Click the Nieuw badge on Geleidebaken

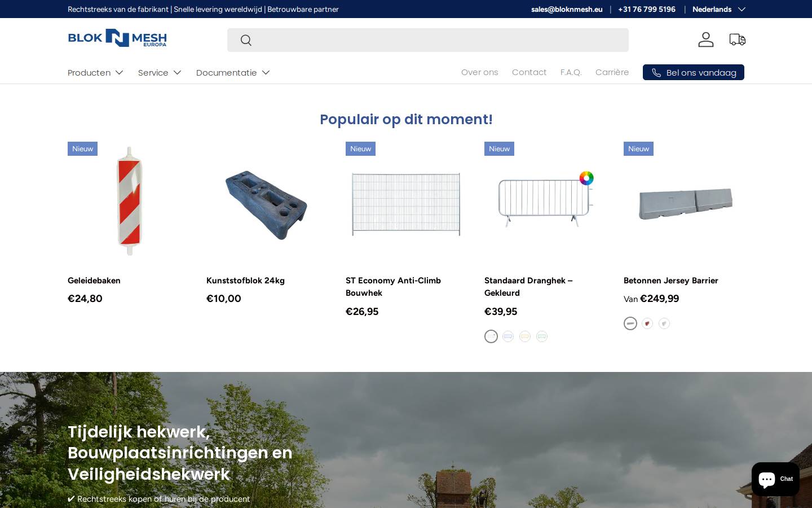tap(82, 148)
